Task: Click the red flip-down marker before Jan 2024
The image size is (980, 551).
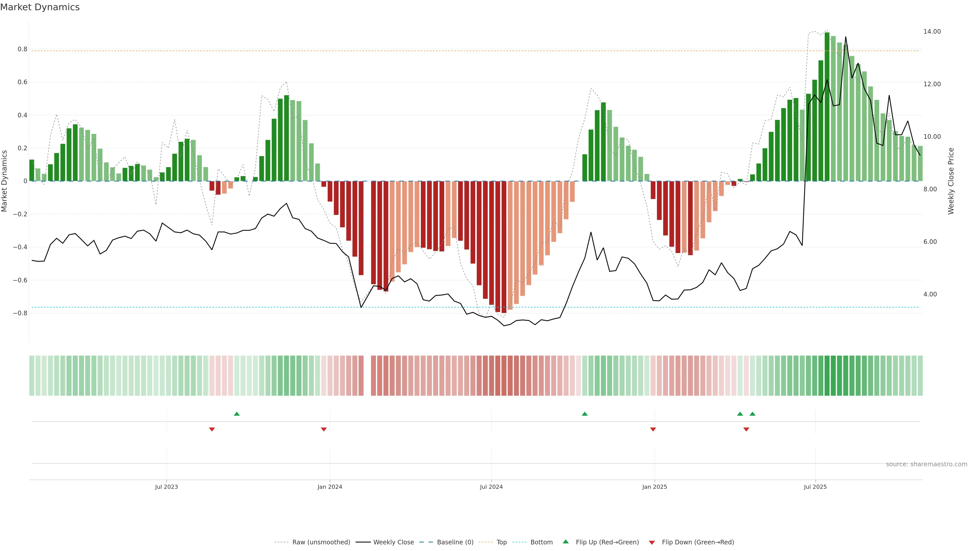Action: tap(324, 429)
